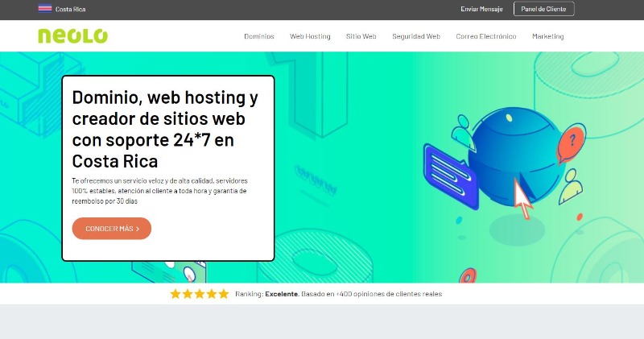Click the user silhouette icon beside globe
The image size is (644, 339).
coord(573,187)
